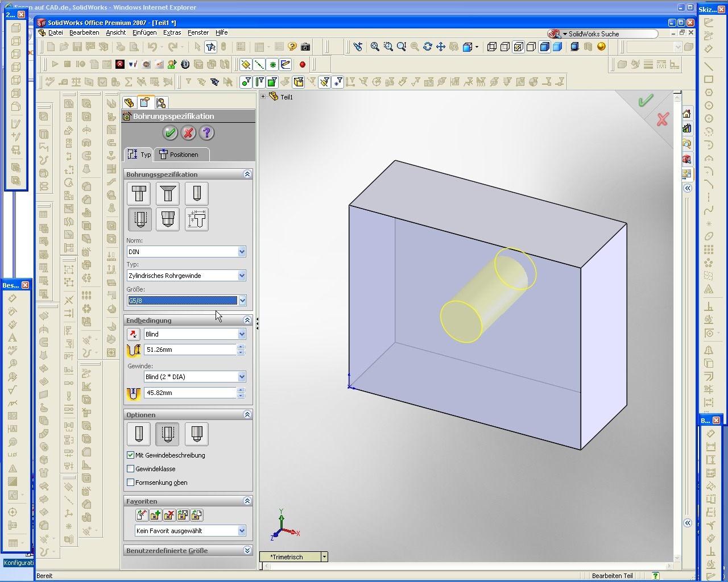
Task: Select the tapped hole type icon
Action: pyautogui.click(x=139, y=219)
